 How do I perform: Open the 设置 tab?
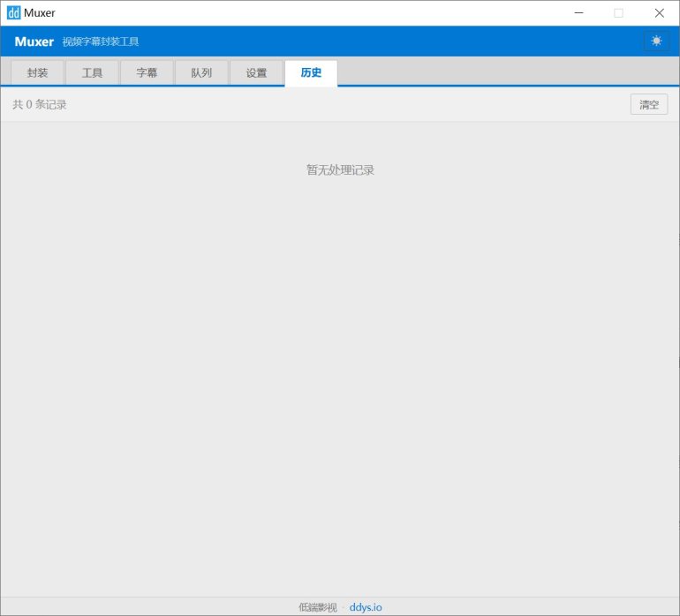pyautogui.click(x=256, y=72)
